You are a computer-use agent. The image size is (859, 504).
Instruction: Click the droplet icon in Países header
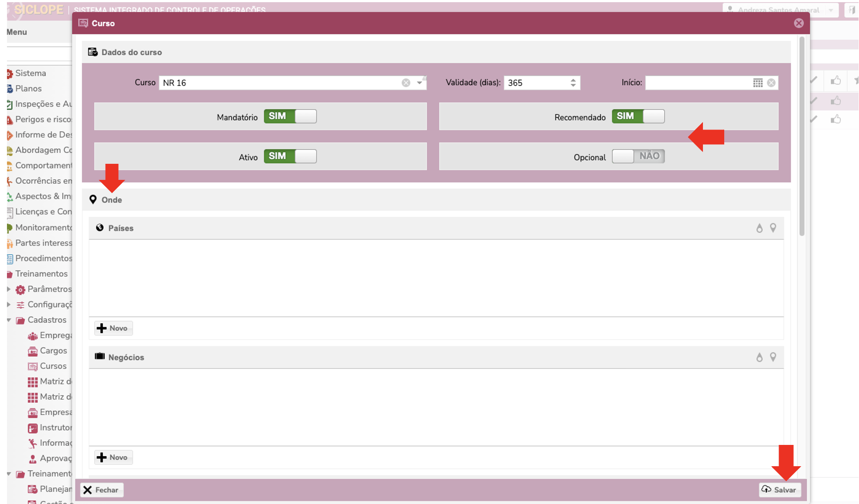coord(759,228)
